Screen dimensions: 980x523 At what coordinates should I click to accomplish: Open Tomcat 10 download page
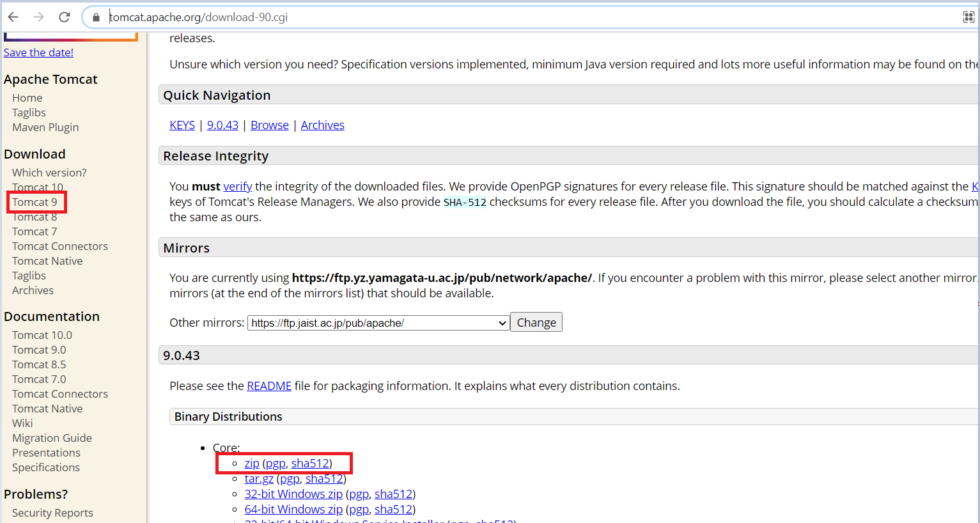tap(38, 187)
